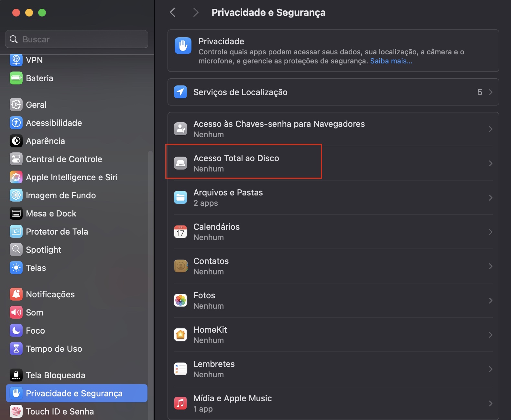
Task: Open the Fotos row chevron
Action: pos(491,301)
